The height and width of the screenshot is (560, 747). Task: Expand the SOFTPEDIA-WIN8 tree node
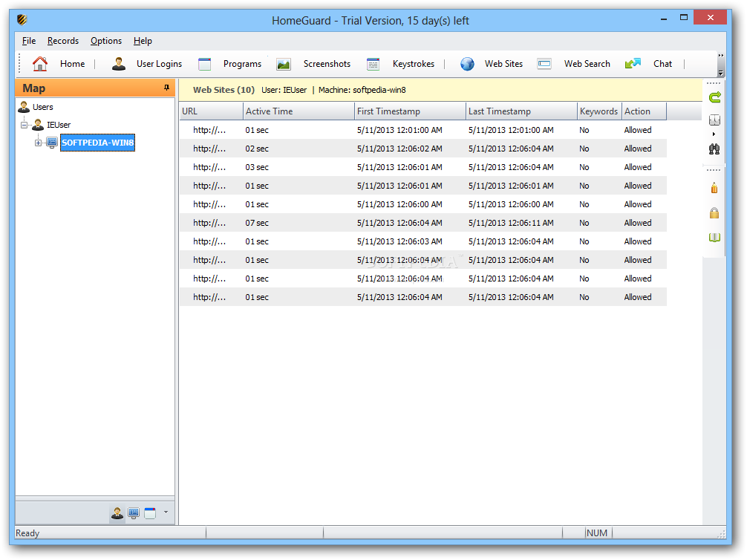38,143
